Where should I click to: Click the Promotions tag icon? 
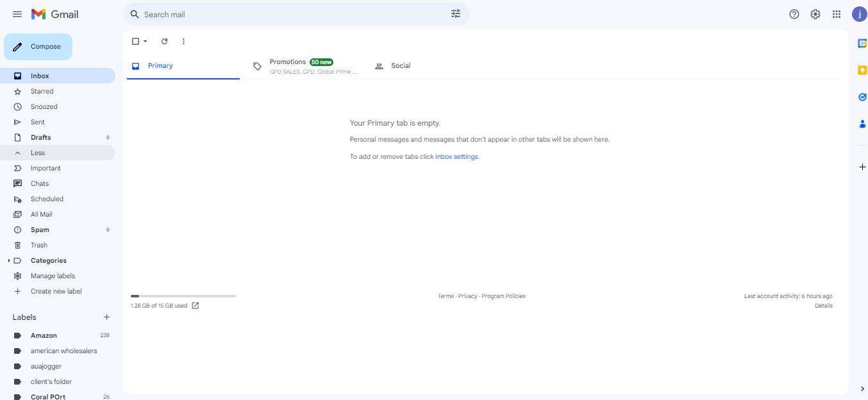click(257, 66)
